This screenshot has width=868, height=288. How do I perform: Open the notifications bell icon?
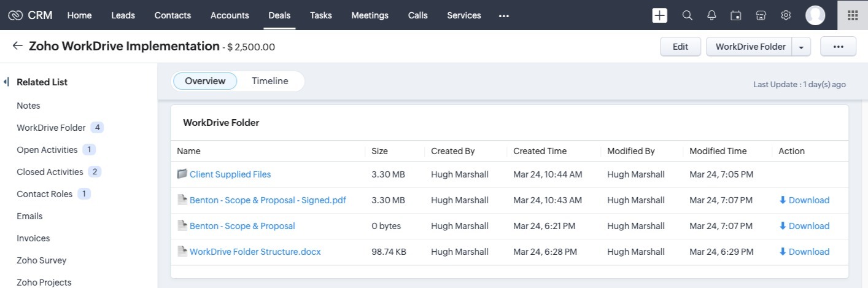click(x=712, y=15)
